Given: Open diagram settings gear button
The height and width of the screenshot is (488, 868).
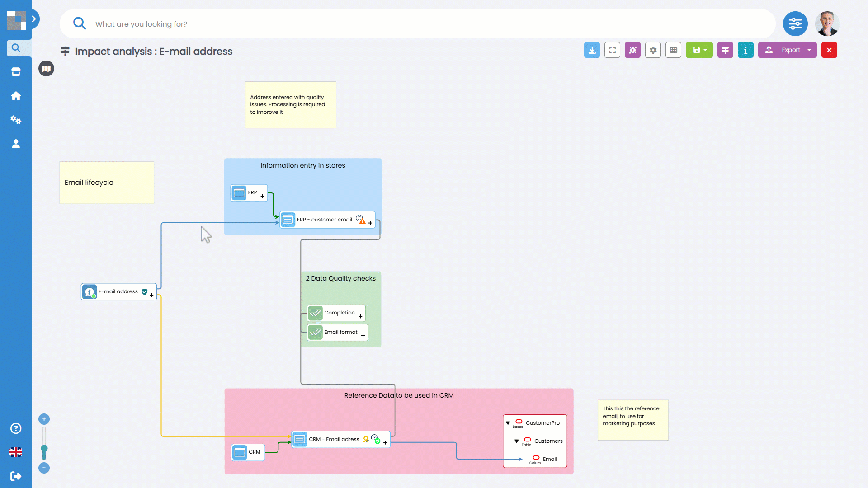Looking at the screenshot, I should coord(653,50).
